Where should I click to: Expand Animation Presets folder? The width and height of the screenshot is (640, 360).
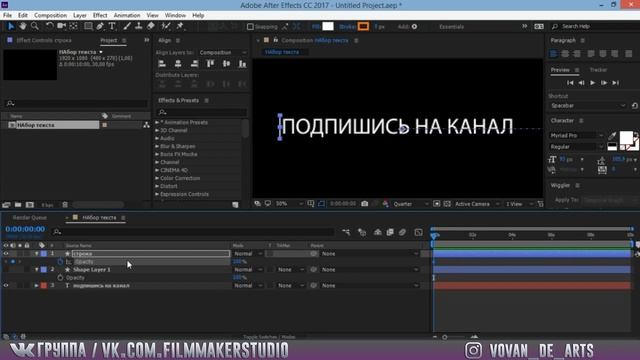tap(157, 122)
